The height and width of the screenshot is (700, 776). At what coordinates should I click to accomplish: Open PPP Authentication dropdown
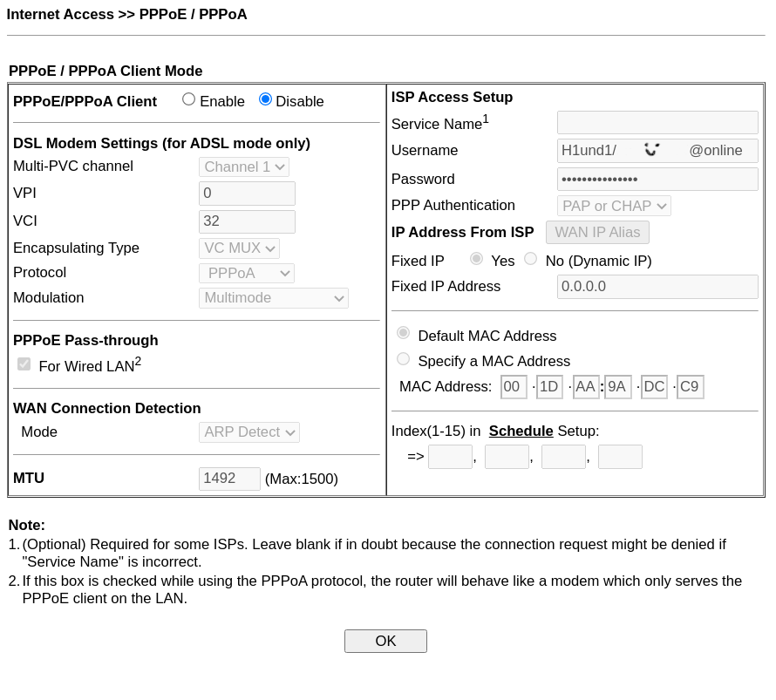click(614, 206)
